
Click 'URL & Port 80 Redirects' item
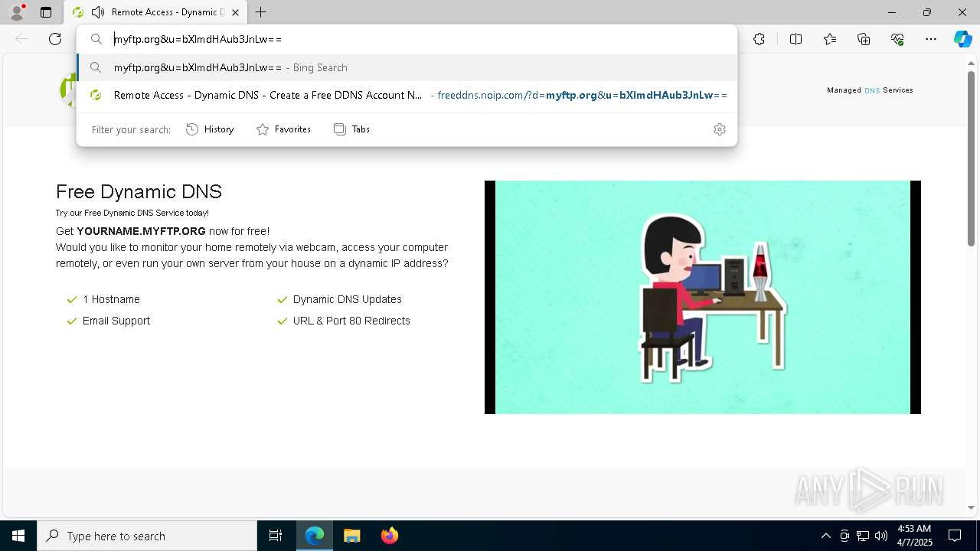pyautogui.click(x=344, y=321)
